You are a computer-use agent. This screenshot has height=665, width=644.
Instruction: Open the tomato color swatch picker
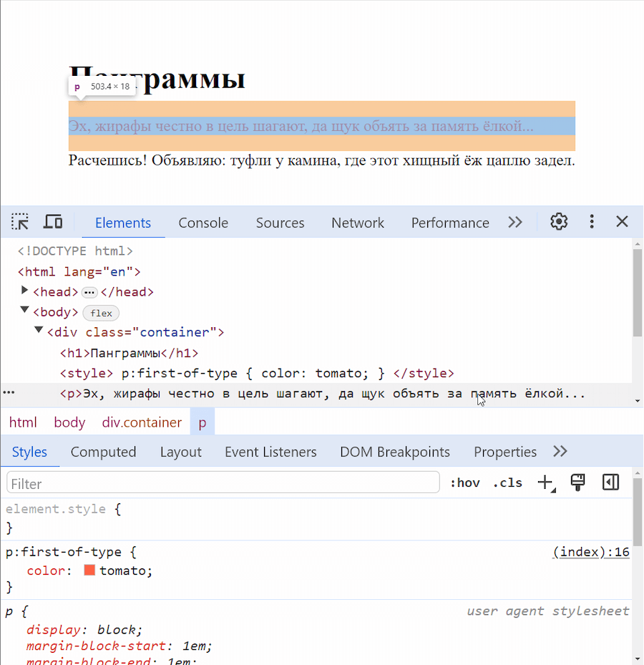[89, 570]
